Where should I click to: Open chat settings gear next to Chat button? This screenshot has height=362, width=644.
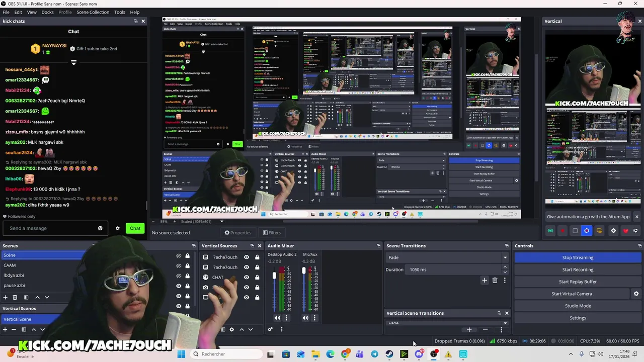(x=118, y=228)
